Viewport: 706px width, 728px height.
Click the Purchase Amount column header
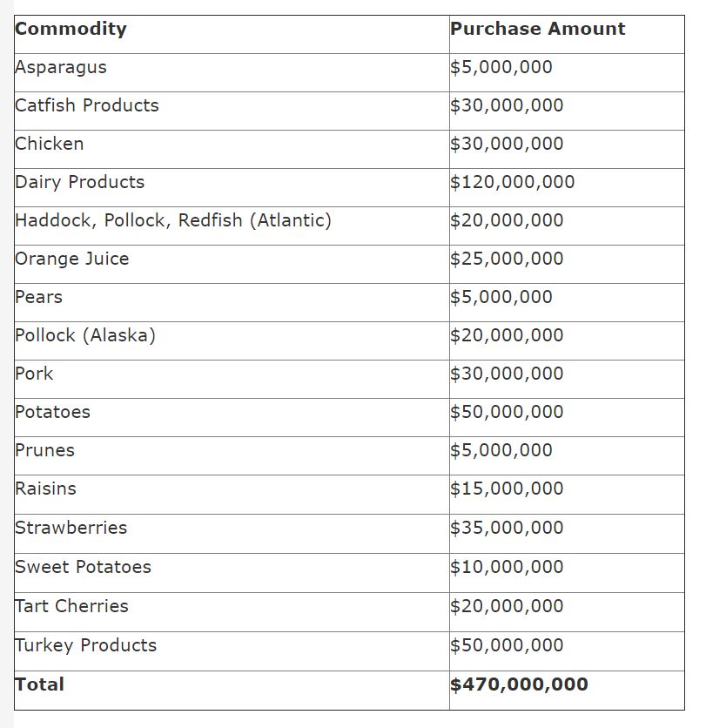[537, 29]
